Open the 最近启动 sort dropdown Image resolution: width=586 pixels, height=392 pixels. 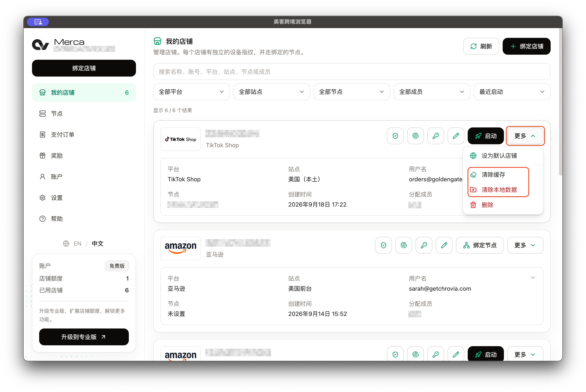[x=512, y=92]
